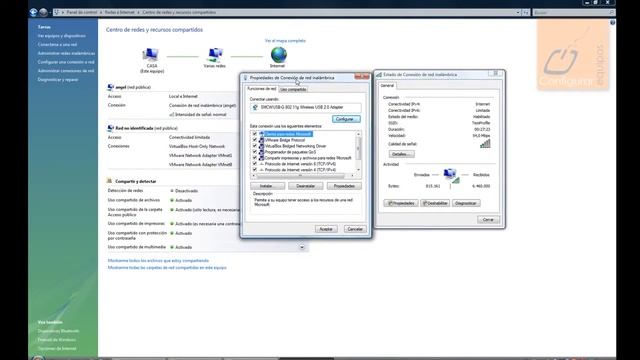This screenshot has width=640, height=360.
Task: Click the Calidad de señal bars icon
Action: 485,144
